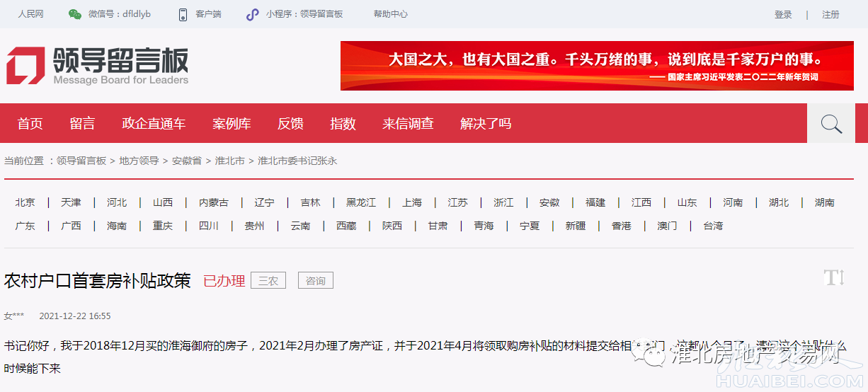Go to 政企直通车 in the nav bar

tap(154, 124)
